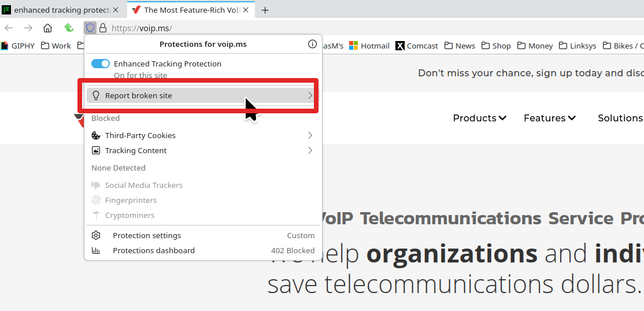
Task: Click the info icon in protections panel
Action: 312,44
